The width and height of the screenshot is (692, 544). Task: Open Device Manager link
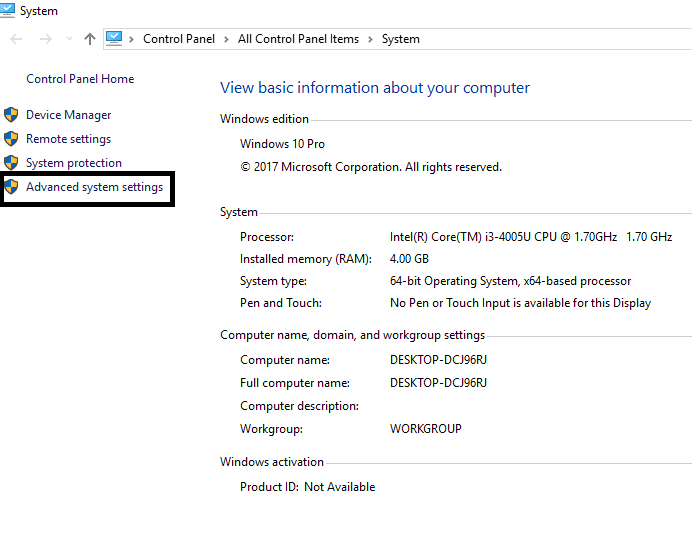point(68,115)
